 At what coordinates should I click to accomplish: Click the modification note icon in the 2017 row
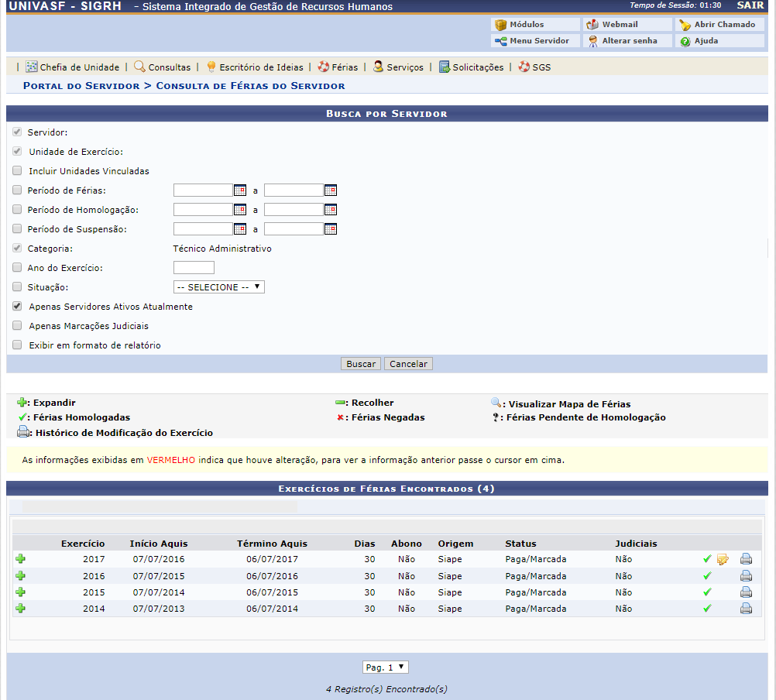723,559
